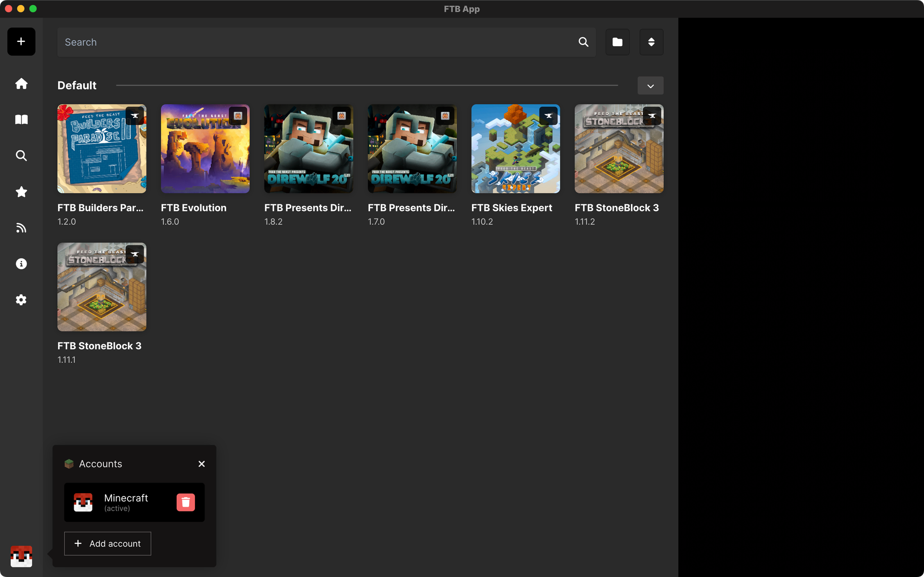The width and height of the screenshot is (924, 577).
Task: Delete the active Minecraft account
Action: [x=186, y=502]
